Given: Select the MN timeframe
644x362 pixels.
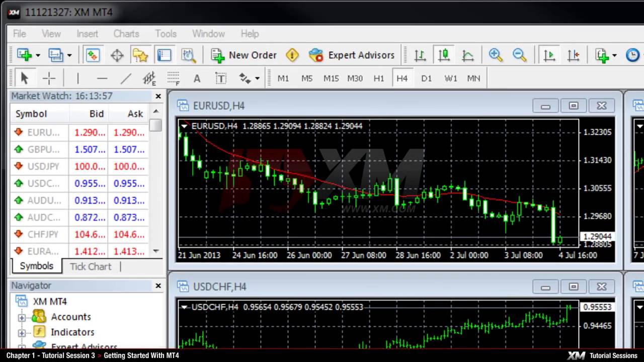Looking at the screenshot, I should tap(473, 78).
